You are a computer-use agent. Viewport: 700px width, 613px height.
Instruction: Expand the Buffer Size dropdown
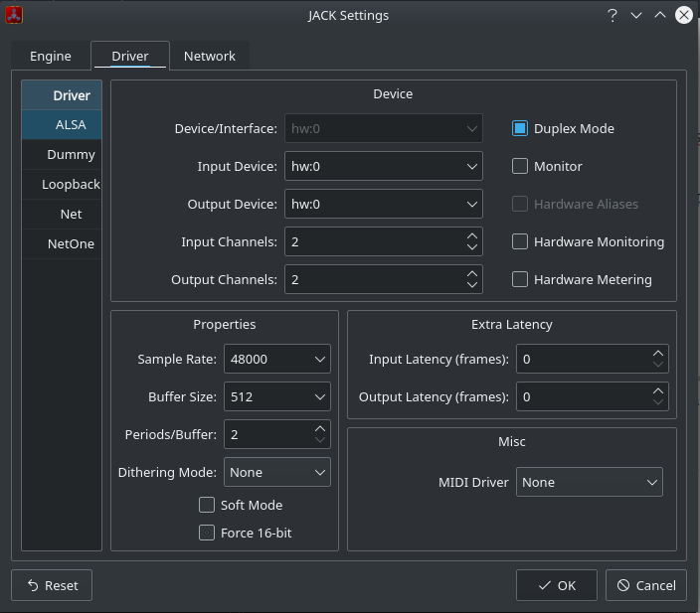tap(277, 396)
